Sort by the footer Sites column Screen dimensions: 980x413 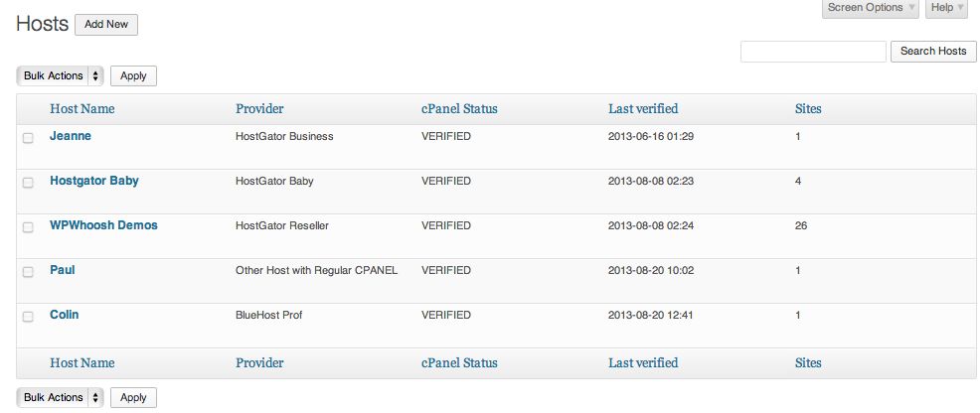(808, 363)
